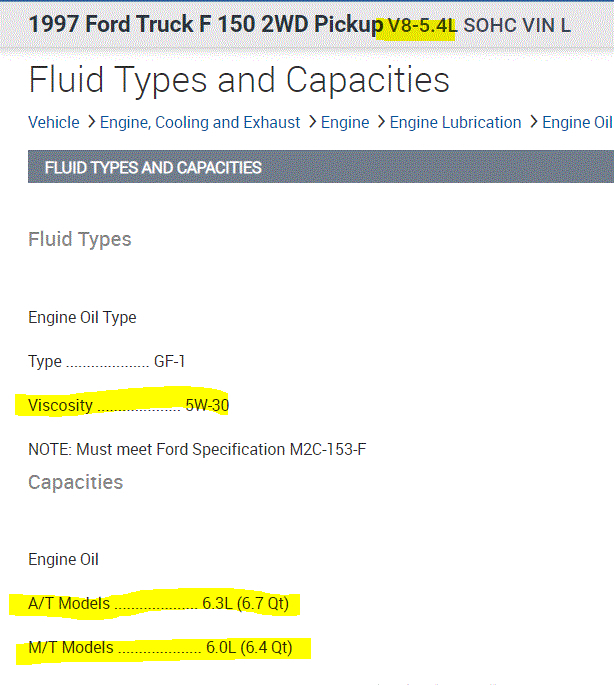Viewport: 614px width, 685px height.
Task: Go to Engine, Cooling and Exhaust breadcrumb
Action: coord(200,123)
